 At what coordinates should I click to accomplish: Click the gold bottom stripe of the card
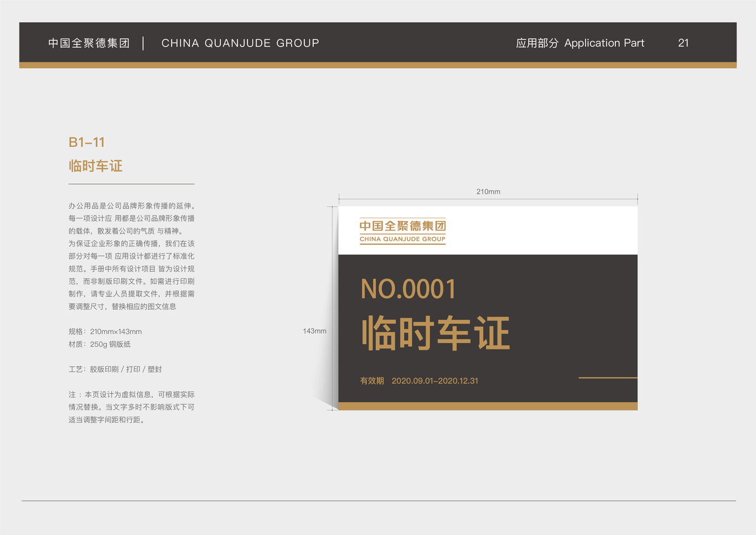coord(488,407)
